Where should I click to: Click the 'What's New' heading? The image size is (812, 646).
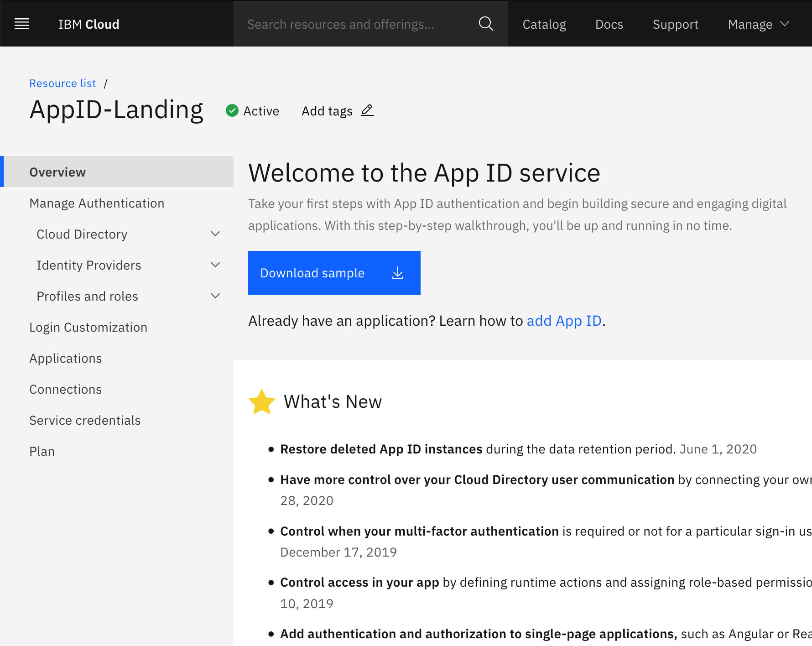coord(333,402)
